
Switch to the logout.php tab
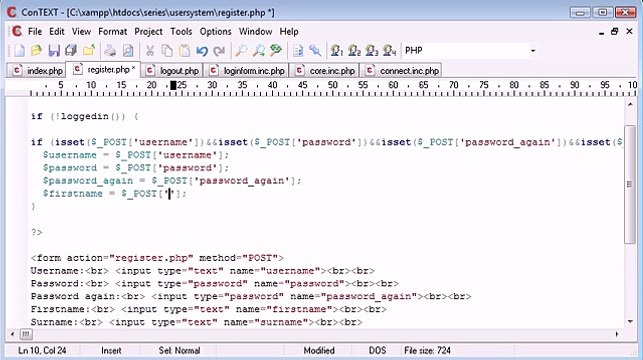tap(172, 71)
